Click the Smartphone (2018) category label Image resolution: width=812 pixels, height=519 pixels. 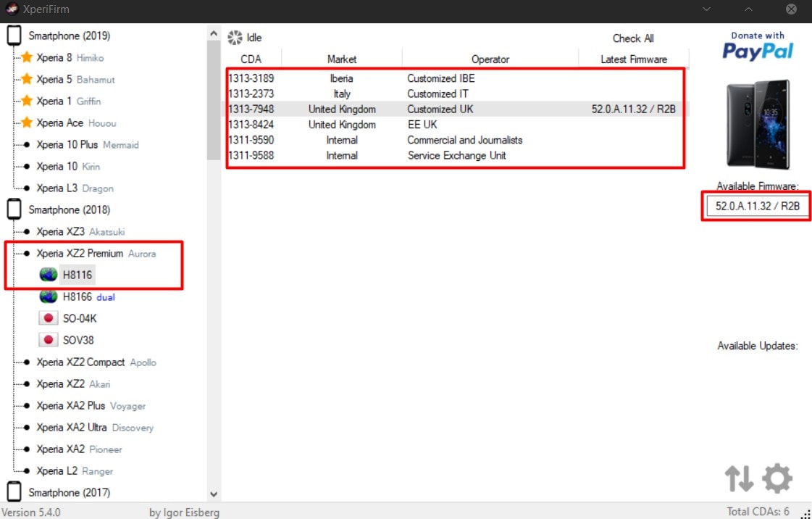point(70,209)
